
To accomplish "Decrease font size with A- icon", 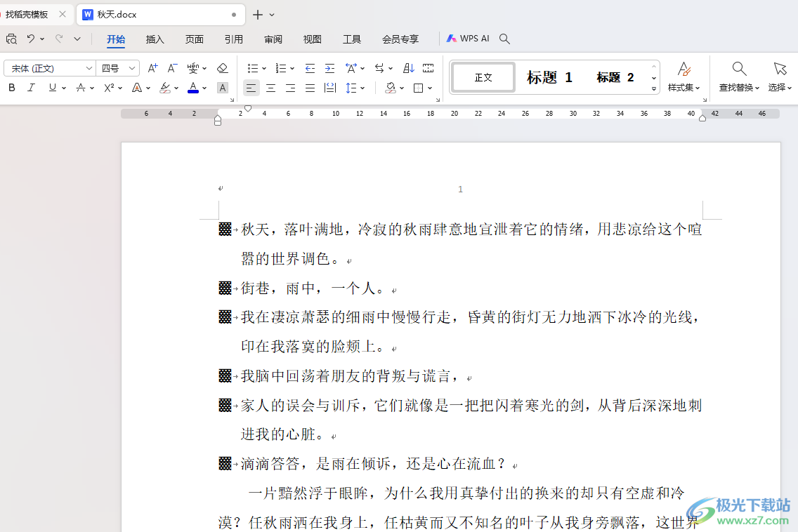I will tap(173, 68).
